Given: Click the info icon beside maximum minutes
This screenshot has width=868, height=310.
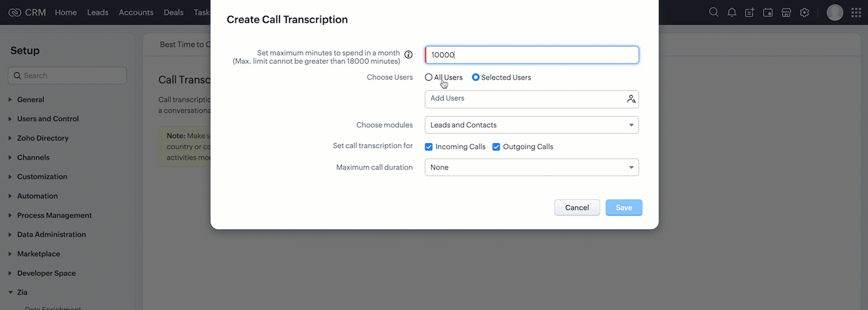Looking at the screenshot, I should (x=408, y=55).
